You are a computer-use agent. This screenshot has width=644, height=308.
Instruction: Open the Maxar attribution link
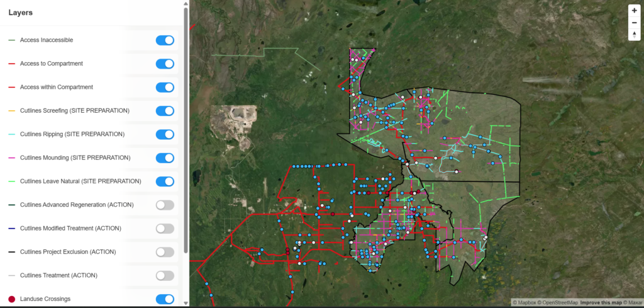click(632, 303)
